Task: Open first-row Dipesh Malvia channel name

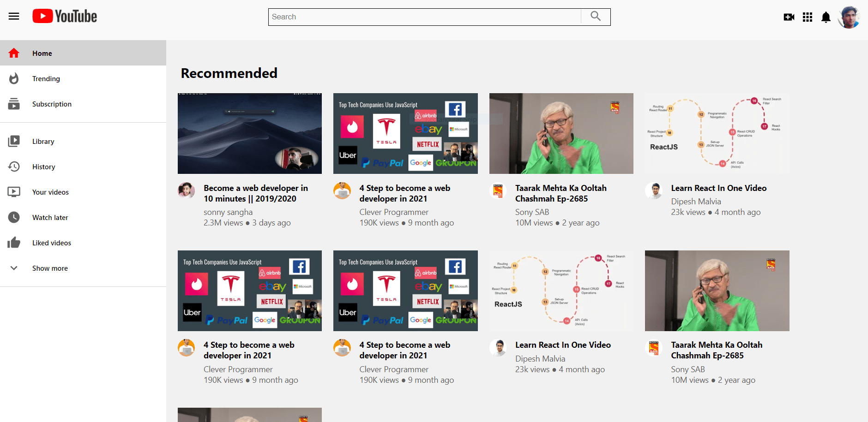Action: (696, 202)
